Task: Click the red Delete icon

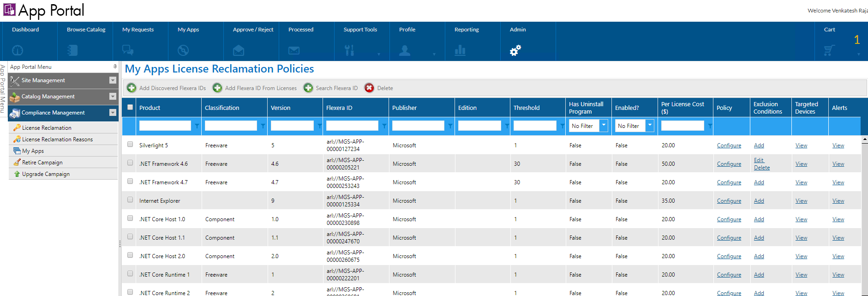Action: (369, 88)
